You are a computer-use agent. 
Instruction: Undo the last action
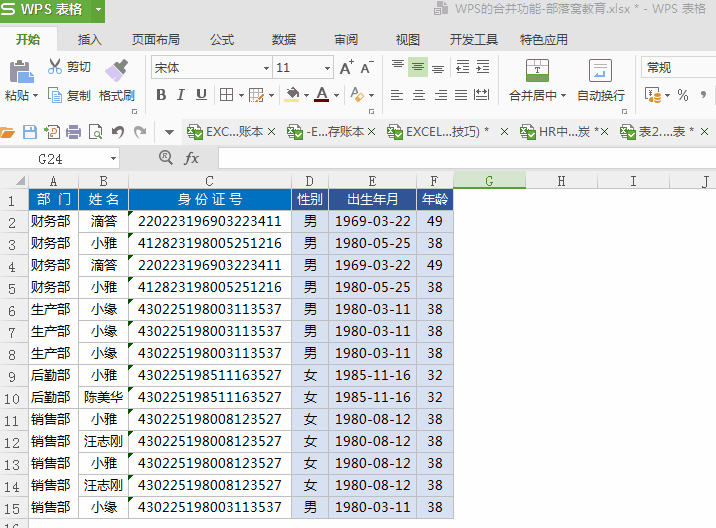(118, 132)
